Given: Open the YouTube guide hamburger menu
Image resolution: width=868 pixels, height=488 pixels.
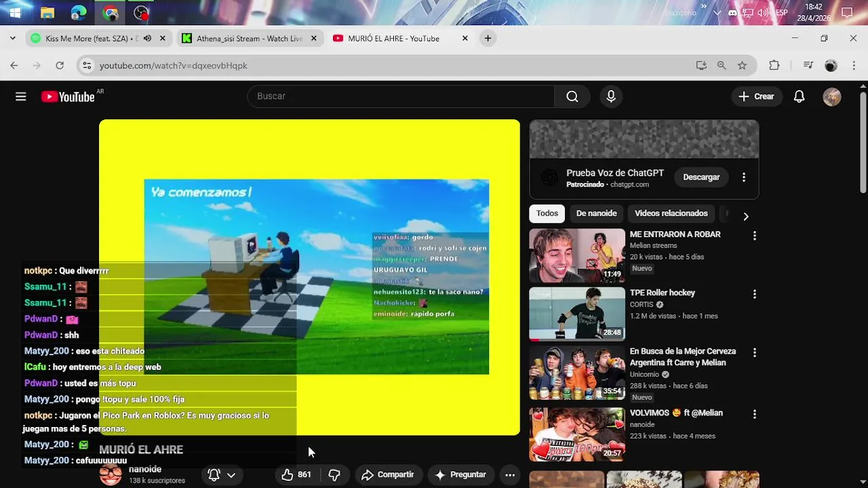Looking at the screenshot, I should 21,97.
